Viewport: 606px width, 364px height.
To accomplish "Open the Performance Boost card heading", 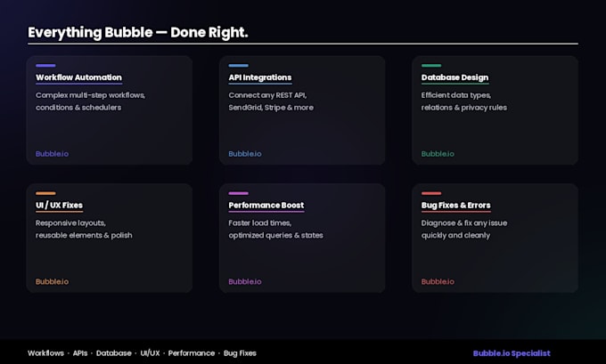I will coord(266,205).
